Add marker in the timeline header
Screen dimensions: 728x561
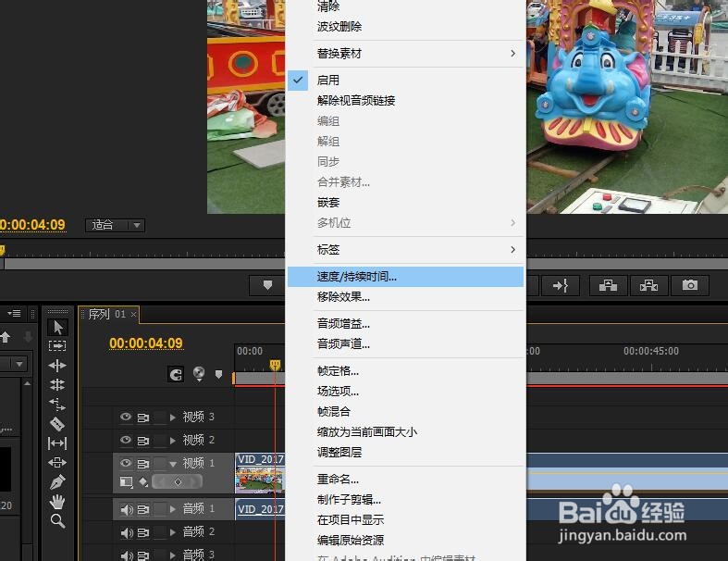tap(218, 374)
